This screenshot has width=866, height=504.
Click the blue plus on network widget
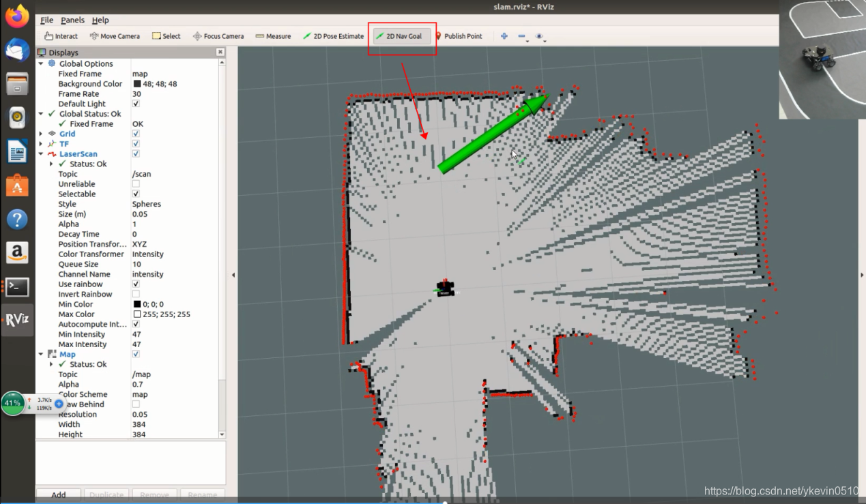tap(59, 404)
